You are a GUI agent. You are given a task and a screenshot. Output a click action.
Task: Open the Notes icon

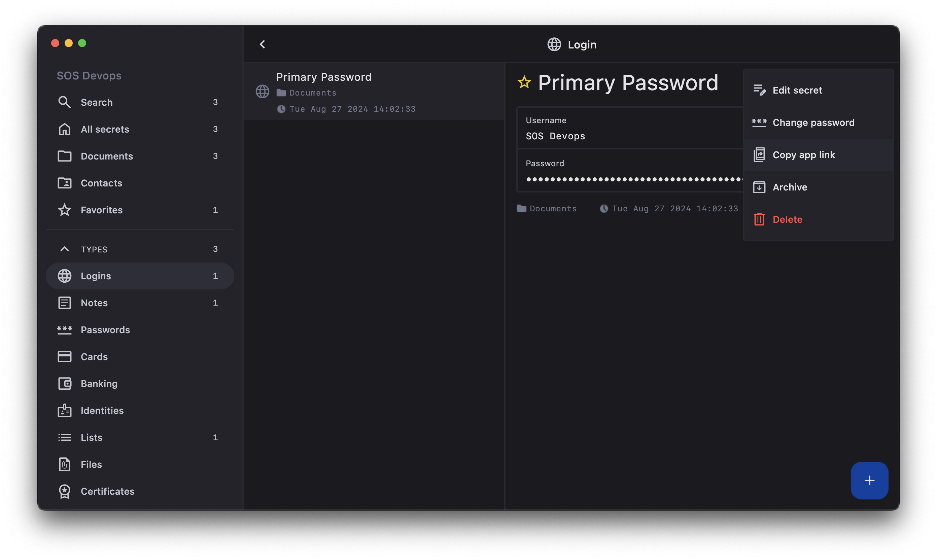(x=65, y=303)
